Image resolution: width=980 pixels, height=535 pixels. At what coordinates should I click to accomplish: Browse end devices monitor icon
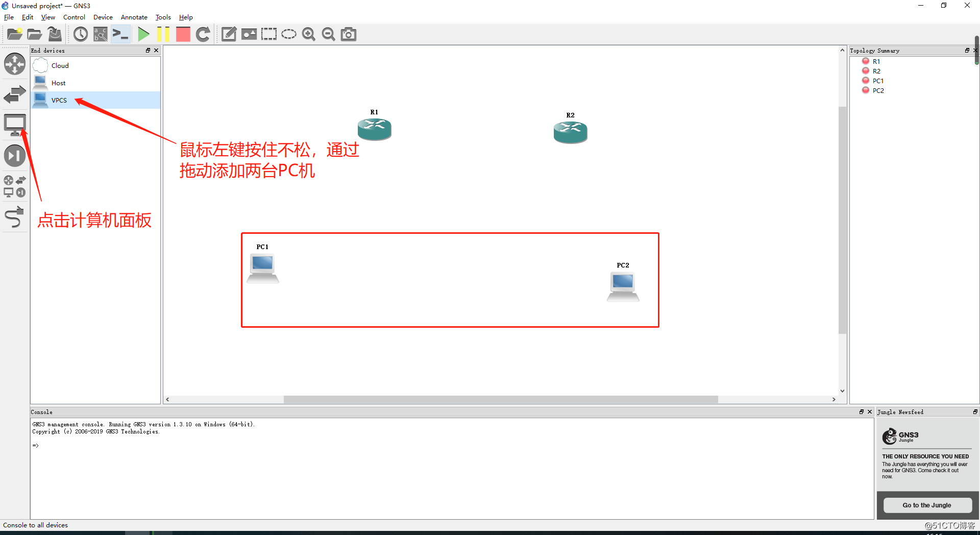click(15, 125)
